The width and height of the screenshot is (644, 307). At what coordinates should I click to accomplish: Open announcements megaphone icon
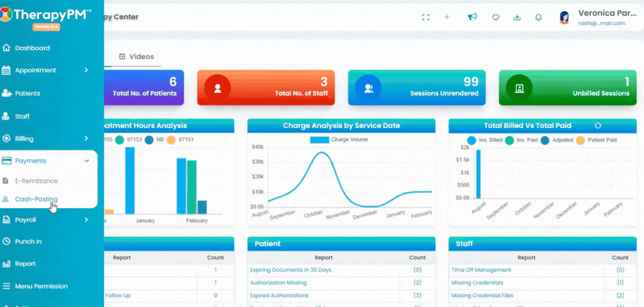472,16
